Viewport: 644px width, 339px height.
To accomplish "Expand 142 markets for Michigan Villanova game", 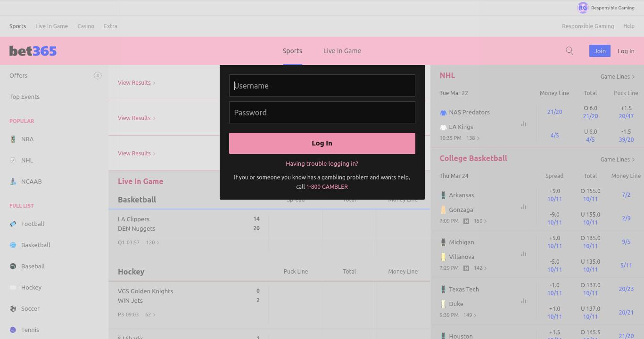I will (480, 268).
